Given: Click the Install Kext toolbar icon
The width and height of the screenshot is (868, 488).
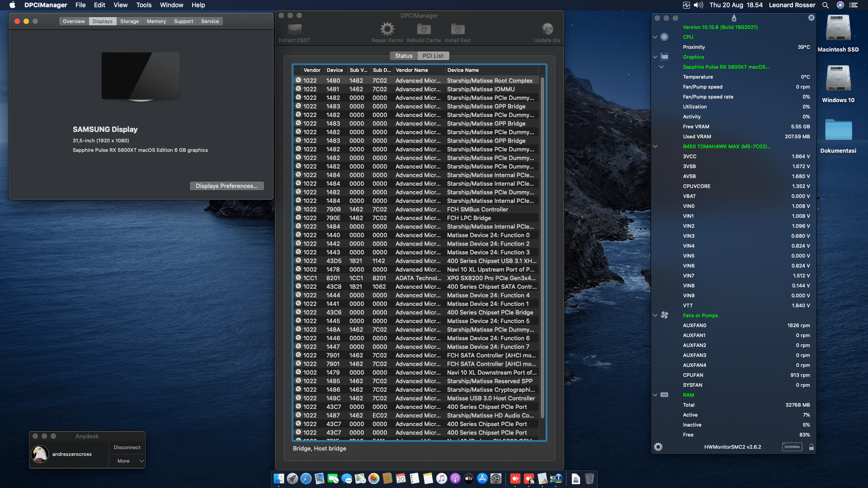Looking at the screenshot, I should pyautogui.click(x=458, y=30).
